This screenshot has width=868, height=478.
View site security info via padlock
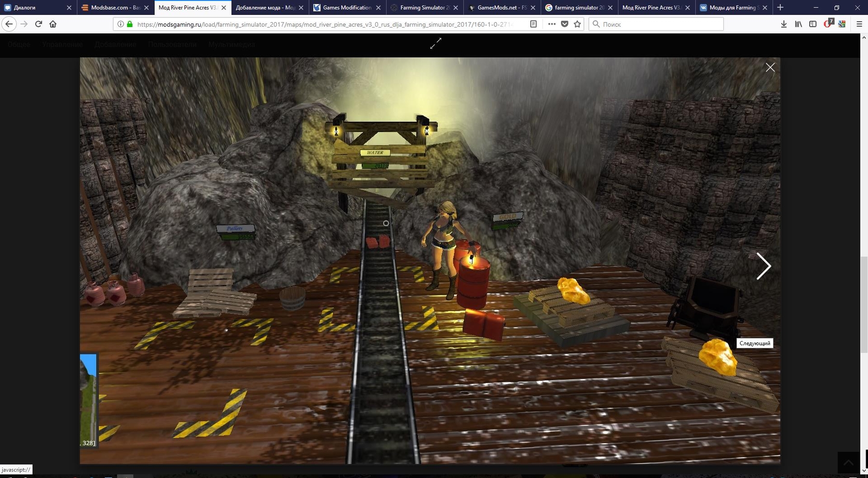(130, 24)
